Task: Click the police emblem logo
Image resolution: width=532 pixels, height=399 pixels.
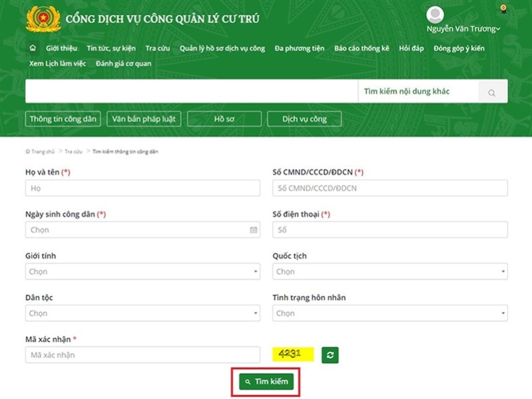Action: click(43, 19)
